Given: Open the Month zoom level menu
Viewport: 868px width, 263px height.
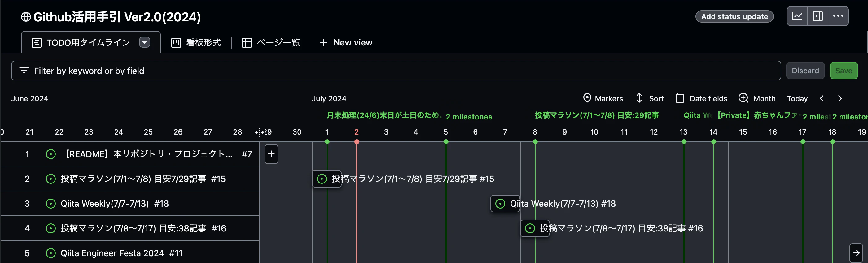Looking at the screenshot, I should pyautogui.click(x=757, y=98).
